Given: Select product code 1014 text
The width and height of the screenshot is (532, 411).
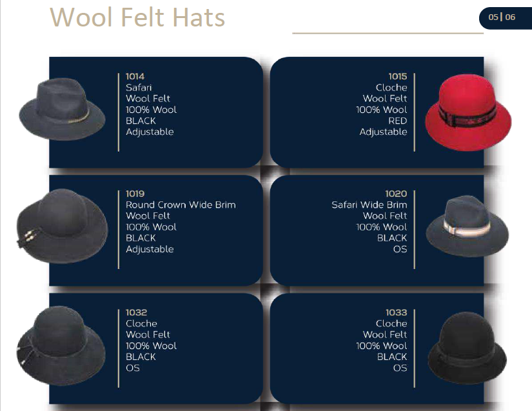Looking at the screenshot, I should [x=135, y=76].
